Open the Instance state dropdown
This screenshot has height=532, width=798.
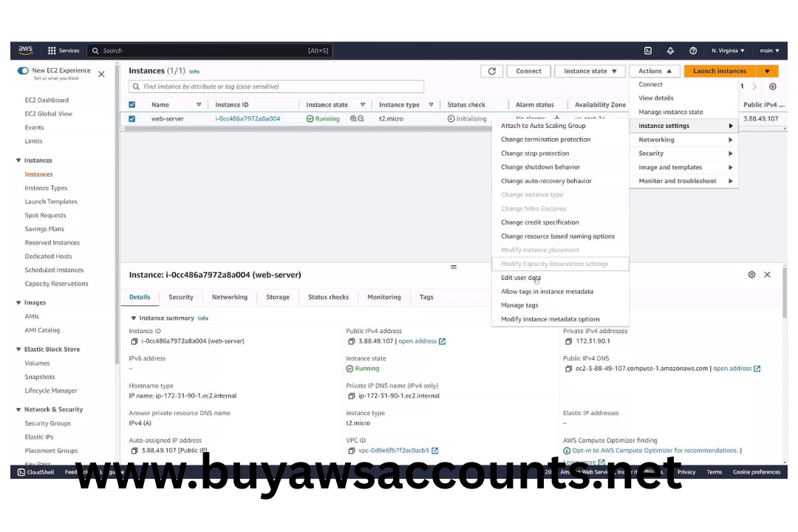coord(590,71)
